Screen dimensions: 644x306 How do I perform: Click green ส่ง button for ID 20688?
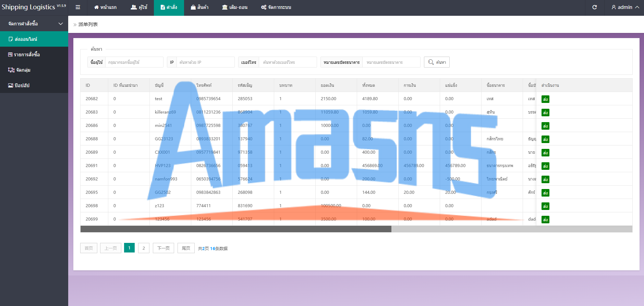pyautogui.click(x=545, y=139)
